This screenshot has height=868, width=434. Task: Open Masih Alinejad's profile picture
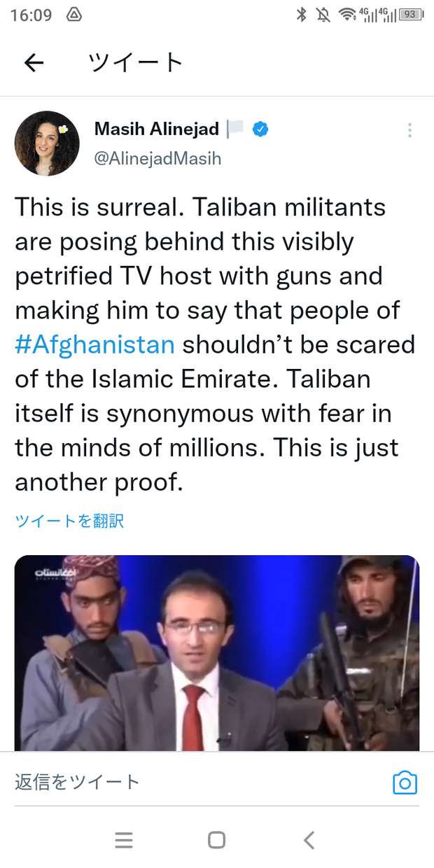(47, 143)
